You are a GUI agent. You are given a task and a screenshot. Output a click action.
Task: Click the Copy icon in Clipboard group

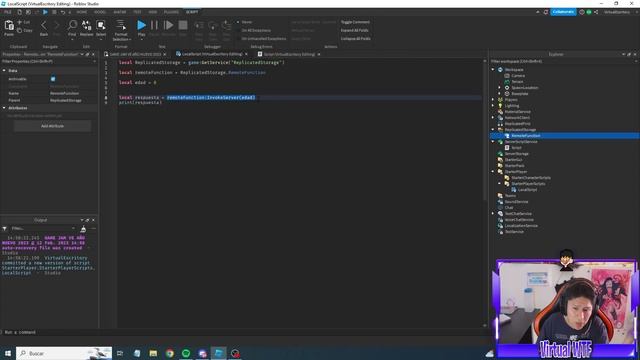pyautogui.click(x=19, y=30)
